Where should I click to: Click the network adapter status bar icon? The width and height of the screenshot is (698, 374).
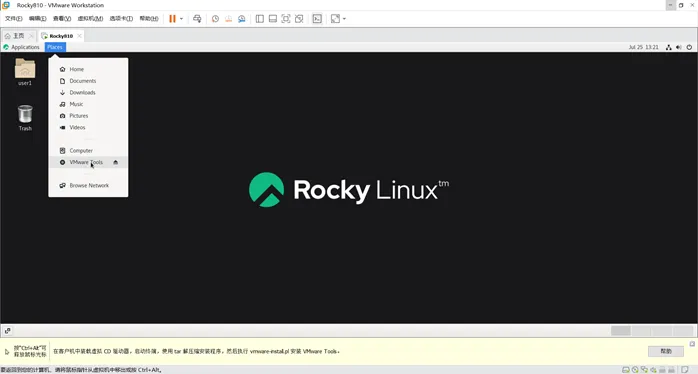pyautogui.click(x=644, y=370)
